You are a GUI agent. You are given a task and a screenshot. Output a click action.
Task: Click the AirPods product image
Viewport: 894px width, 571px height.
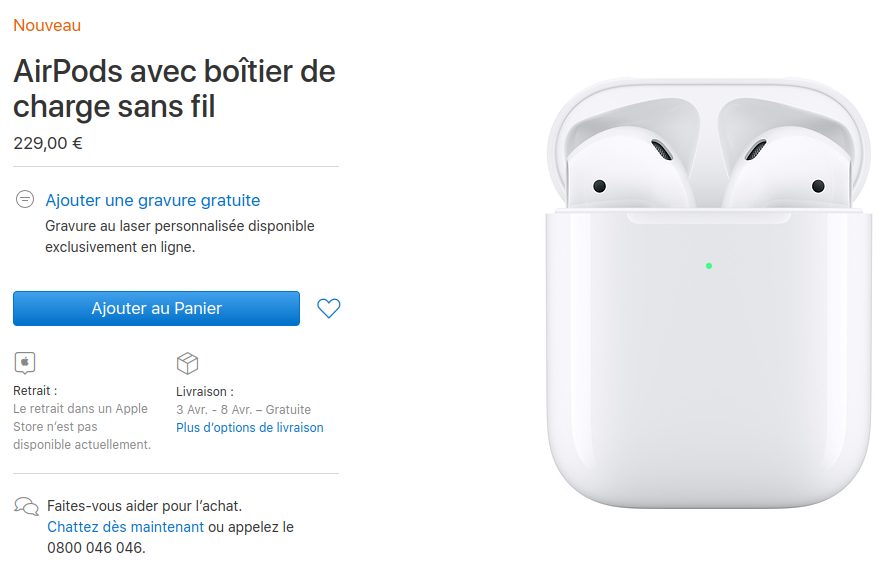click(x=709, y=294)
